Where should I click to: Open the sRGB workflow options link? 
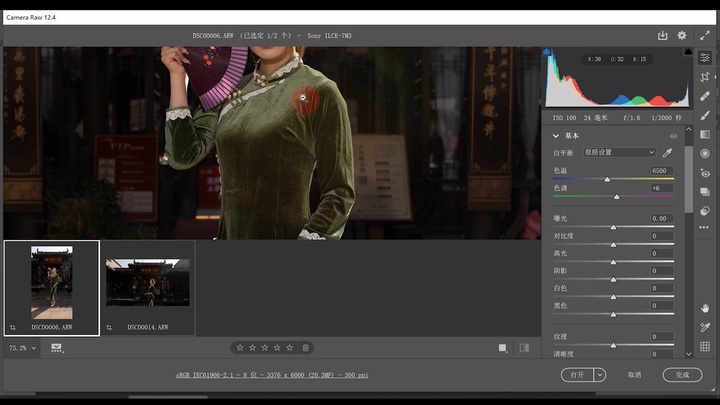point(272,375)
